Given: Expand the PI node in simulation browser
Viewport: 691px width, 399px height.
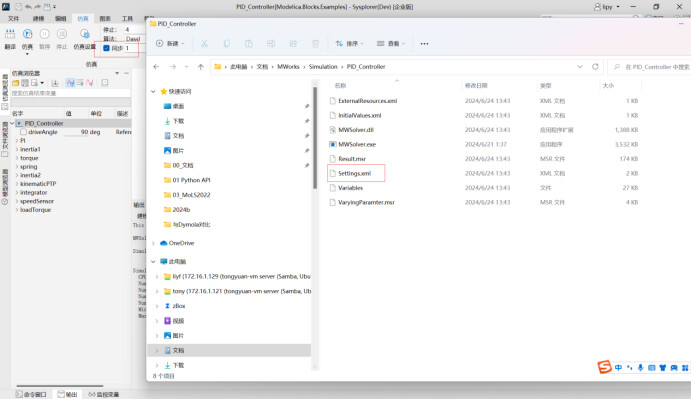Looking at the screenshot, I should tap(17, 141).
